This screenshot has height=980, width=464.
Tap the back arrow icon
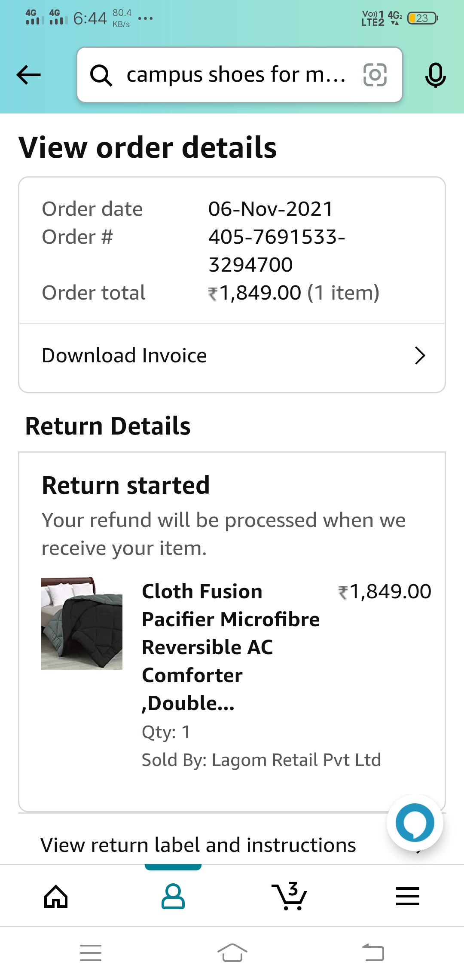pyautogui.click(x=28, y=75)
